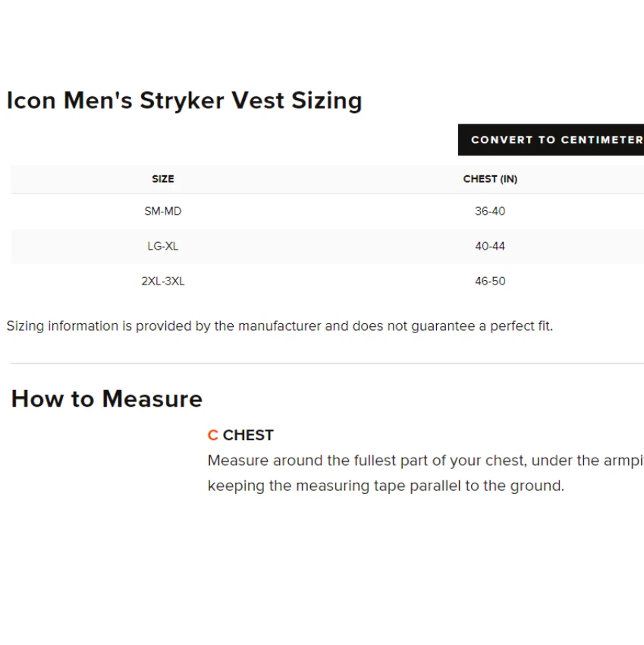Click the 46-50 chest measurement value
The height and width of the screenshot is (645, 644).
pos(490,281)
